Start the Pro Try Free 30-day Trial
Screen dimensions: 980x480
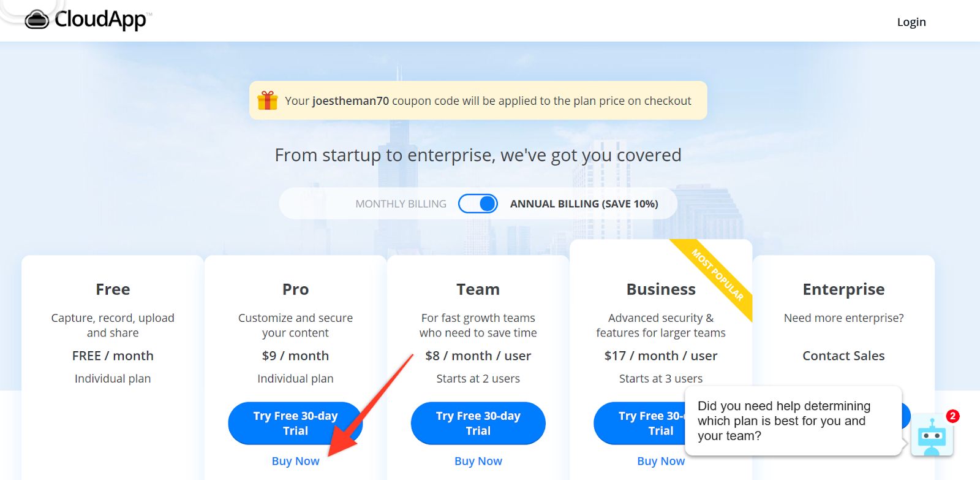click(295, 423)
